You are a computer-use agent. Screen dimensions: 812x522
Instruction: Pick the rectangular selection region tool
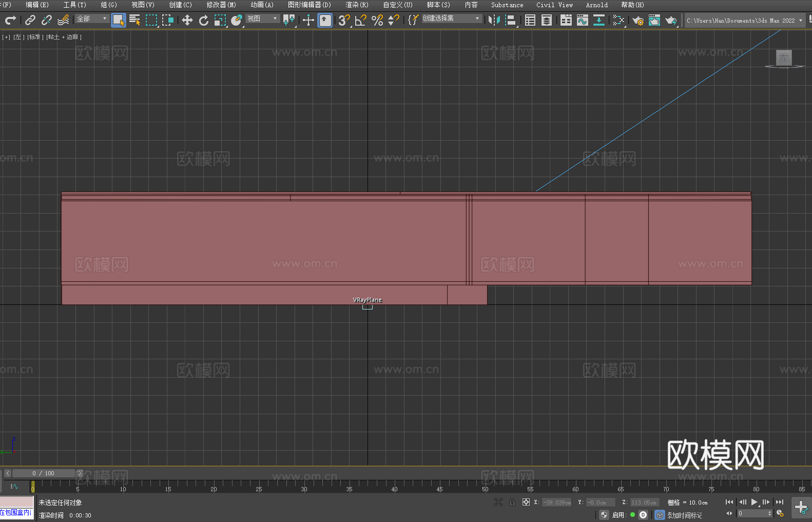(x=151, y=20)
